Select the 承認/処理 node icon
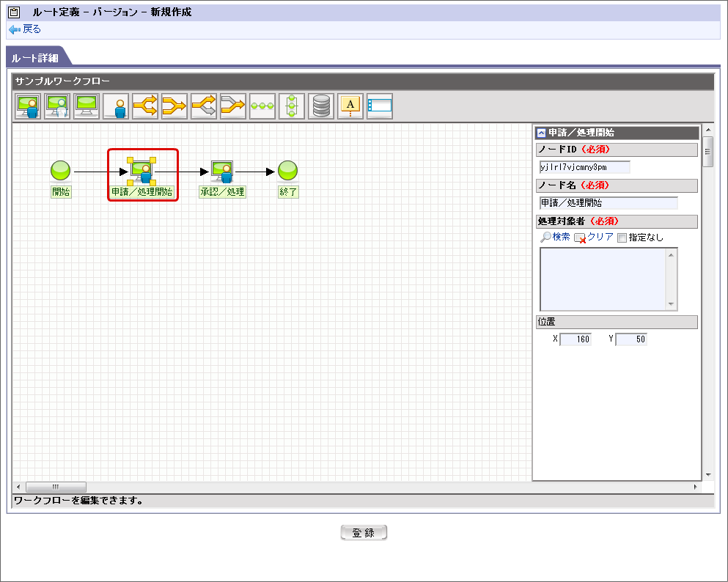The width and height of the screenshot is (728, 582). (222, 172)
